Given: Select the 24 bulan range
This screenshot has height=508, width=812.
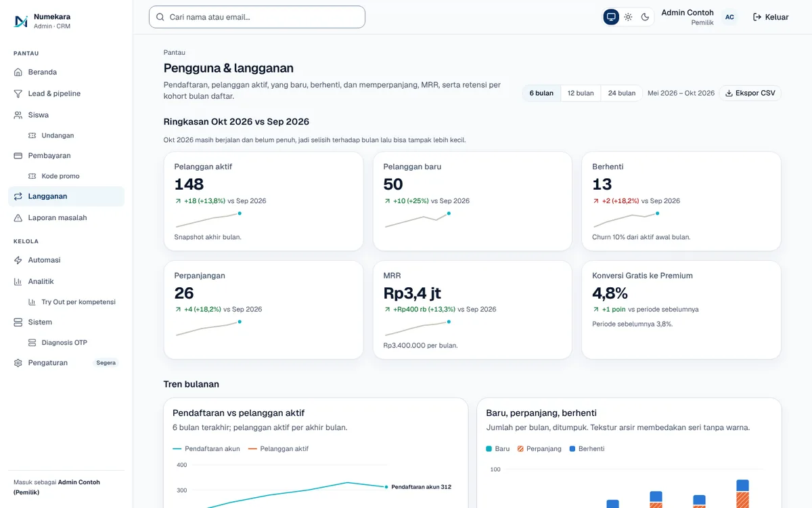Looking at the screenshot, I should coord(622,93).
